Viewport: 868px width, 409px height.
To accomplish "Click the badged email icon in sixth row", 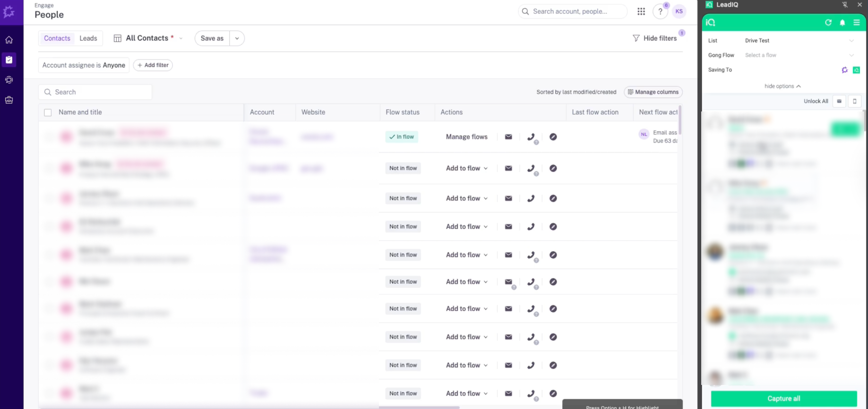I will (x=509, y=282).
